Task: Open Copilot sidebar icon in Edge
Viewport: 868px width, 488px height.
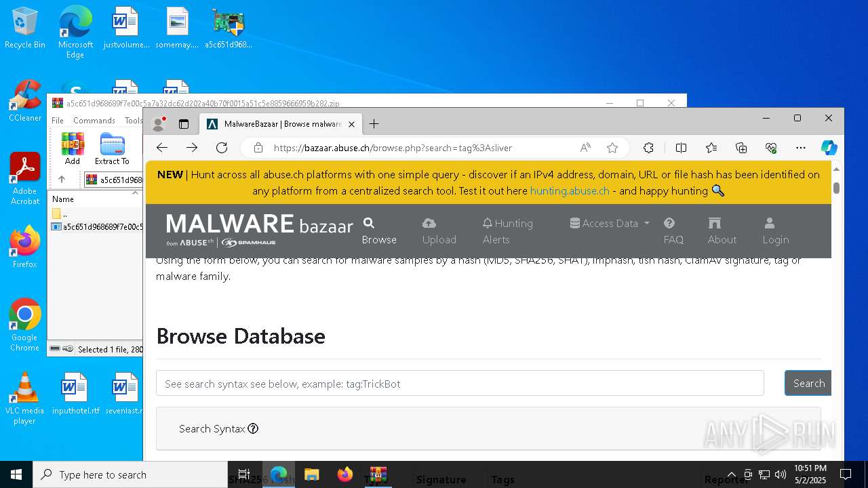Action: pos(829,148)
